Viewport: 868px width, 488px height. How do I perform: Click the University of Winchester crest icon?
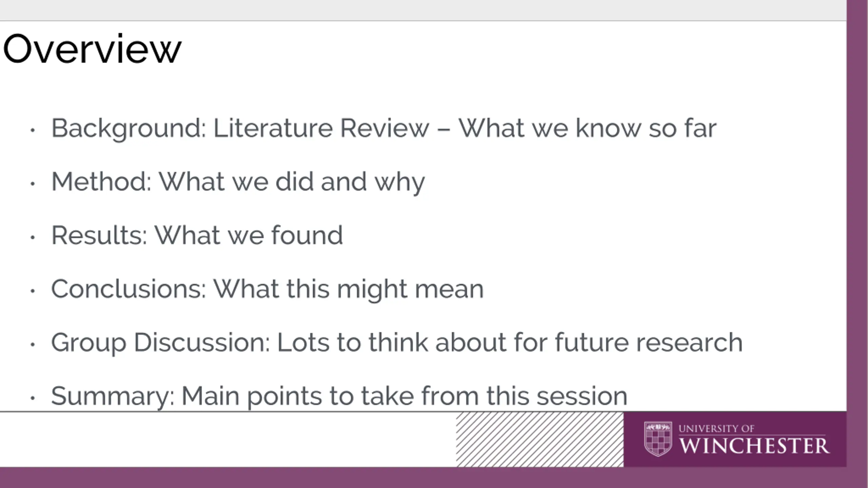pyautogui.click(x=658, y=439)
